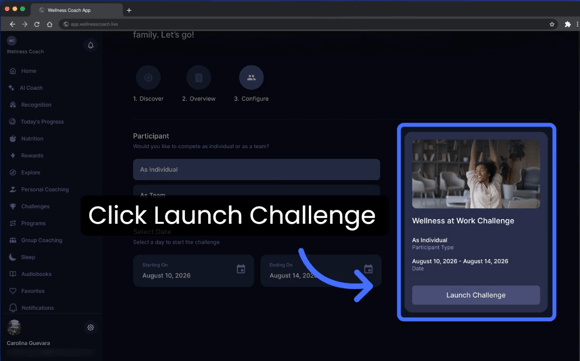Choose the As Individual participant option
Viewport: 580px width, 361px height.
[256, 169]
